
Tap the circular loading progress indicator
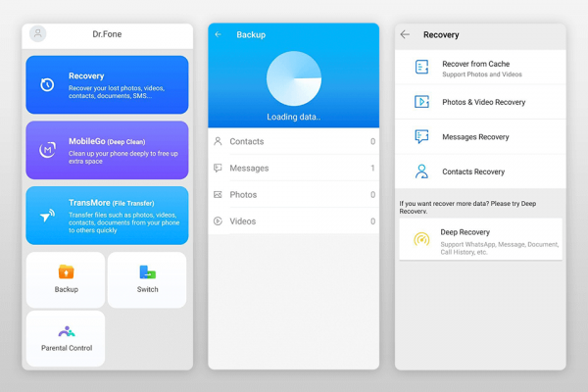294,78
